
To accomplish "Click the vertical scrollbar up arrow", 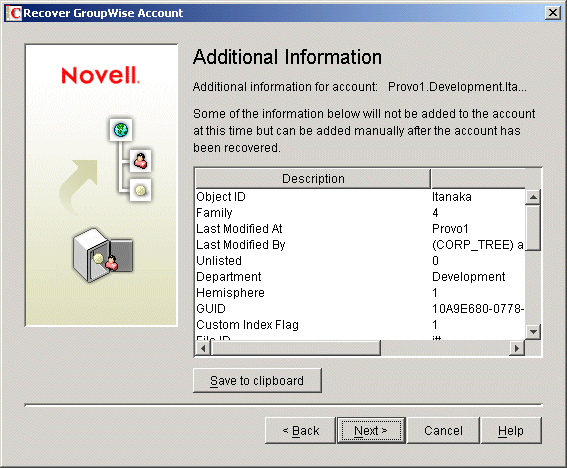I will point(533,197).
